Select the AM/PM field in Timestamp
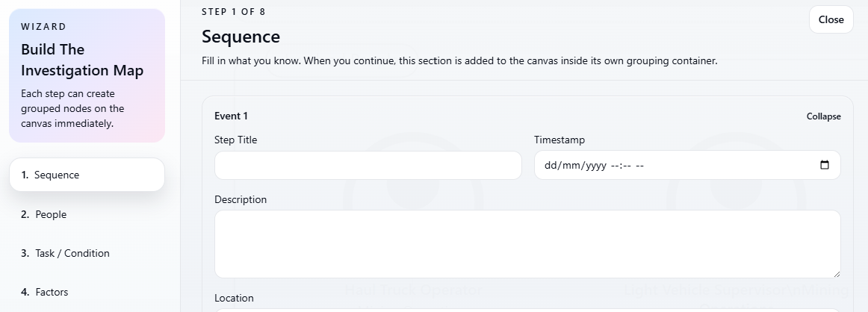Screen dimensions: 868x312 640,166
